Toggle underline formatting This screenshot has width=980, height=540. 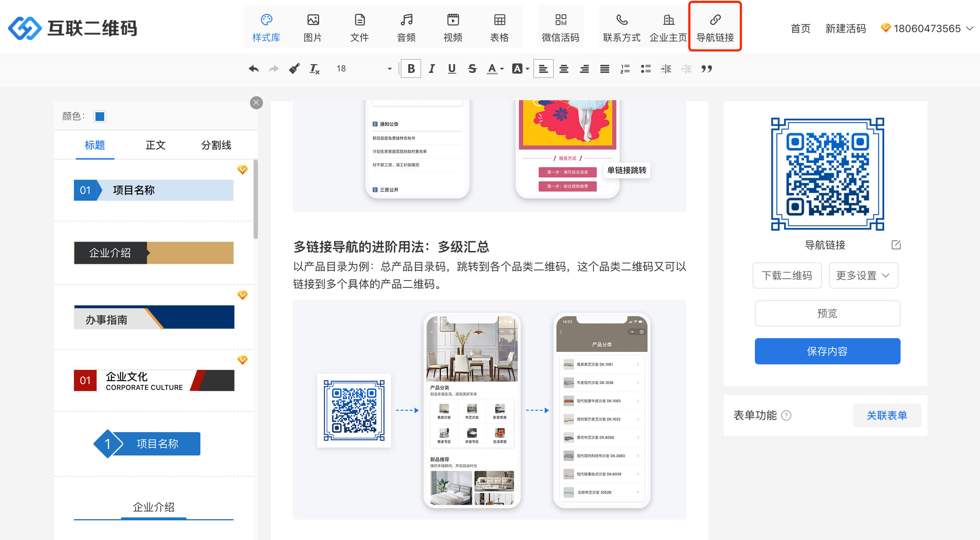pyautogui.click(x=452, y=69)
